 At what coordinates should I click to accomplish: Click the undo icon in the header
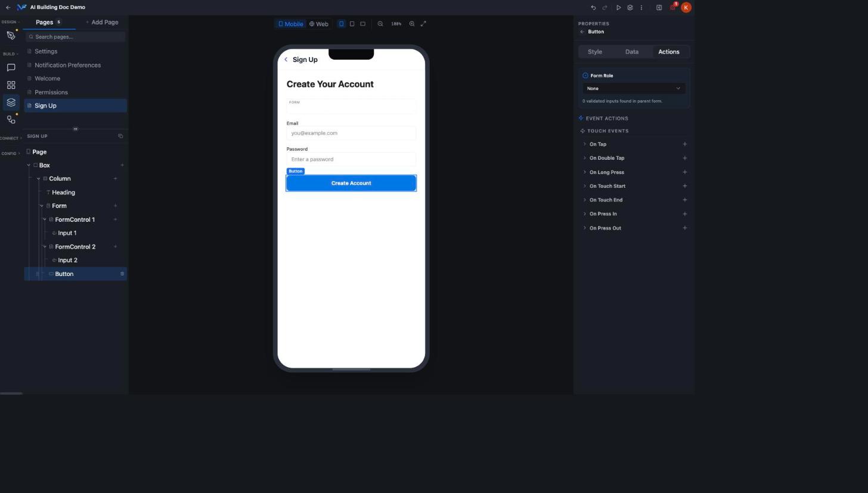pos(593,8)
